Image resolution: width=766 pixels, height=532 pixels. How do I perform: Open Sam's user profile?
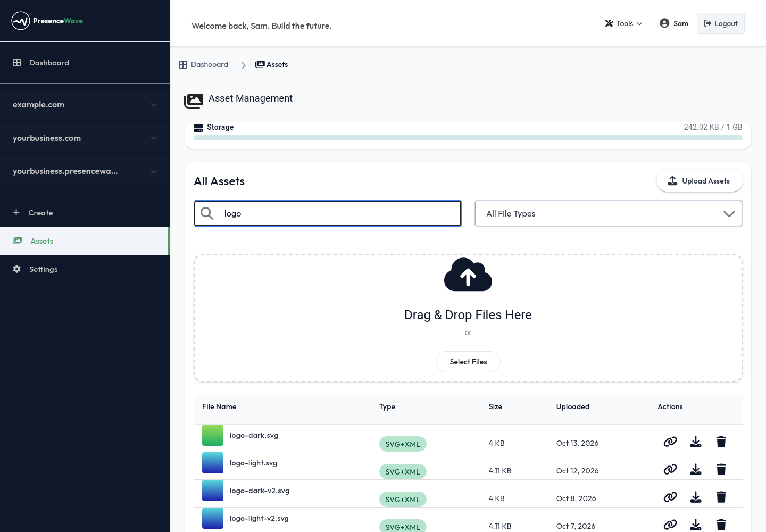tap(674, 23)
